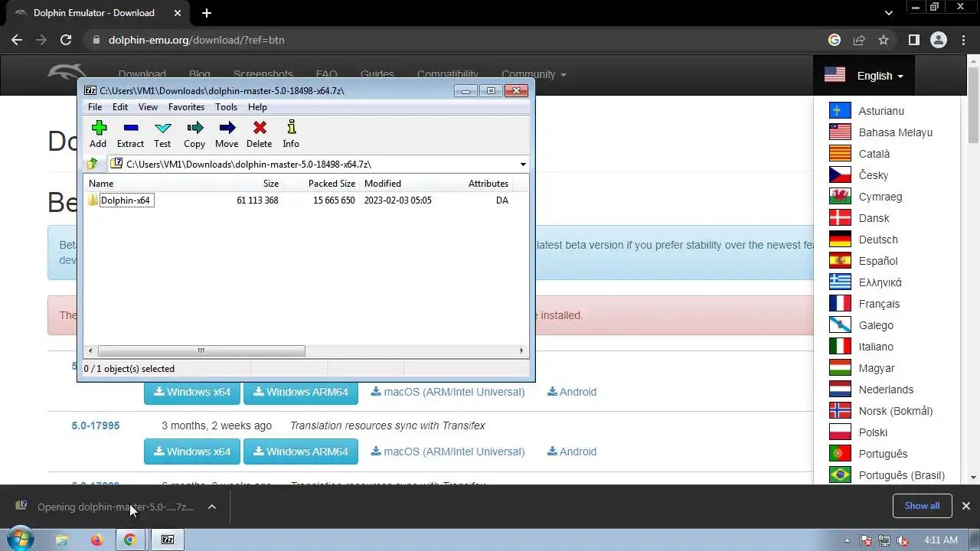Bookmark this page with the star icon
The image size is (980, 551).
(x=884, y=40)
